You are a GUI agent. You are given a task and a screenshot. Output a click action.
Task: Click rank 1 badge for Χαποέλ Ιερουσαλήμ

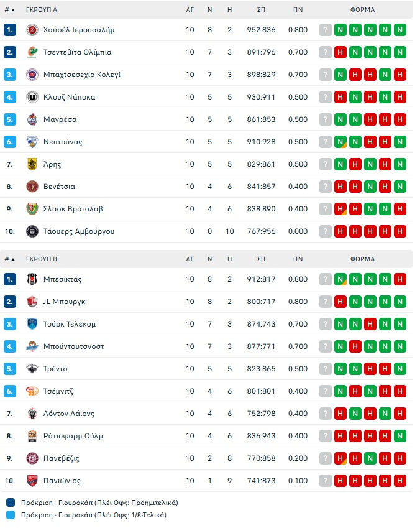coord(10,30)
